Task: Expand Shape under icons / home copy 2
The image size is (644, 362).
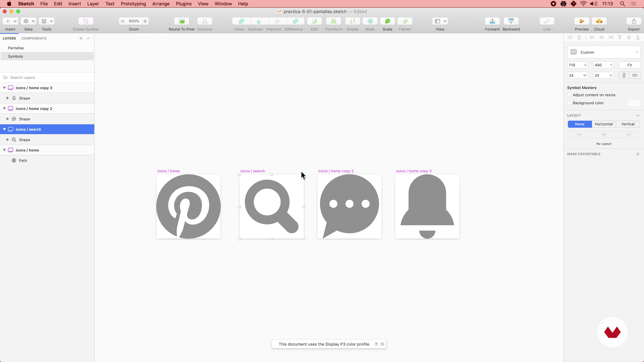Action: 8,119
